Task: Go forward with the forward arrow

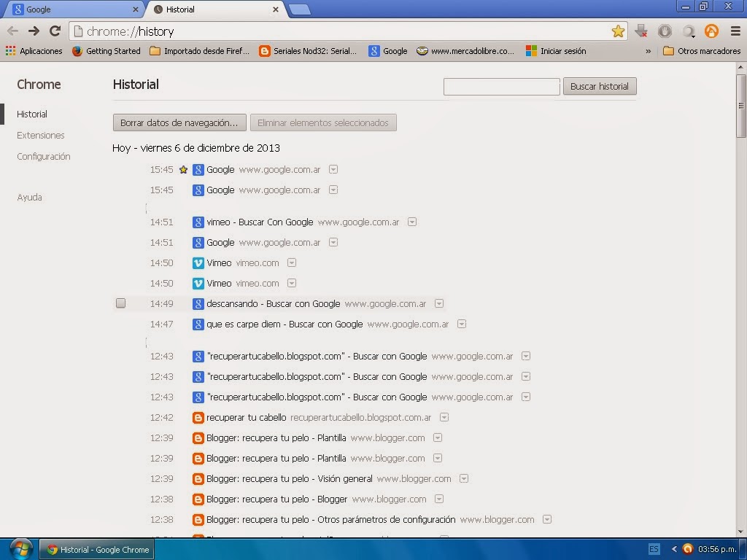Action: coord(34,31)
